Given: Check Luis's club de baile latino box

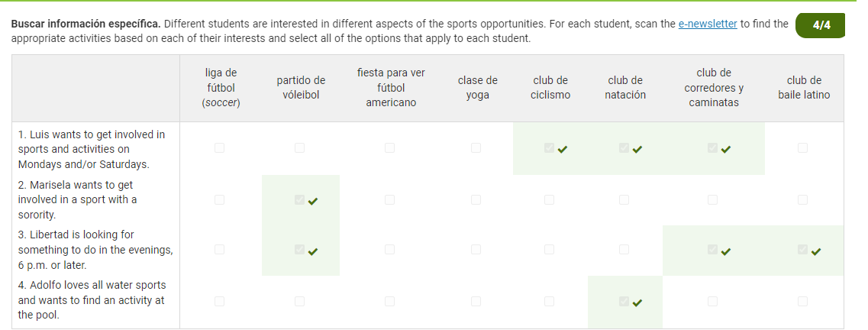Looking at the screenshot, I should coord(802,148).
